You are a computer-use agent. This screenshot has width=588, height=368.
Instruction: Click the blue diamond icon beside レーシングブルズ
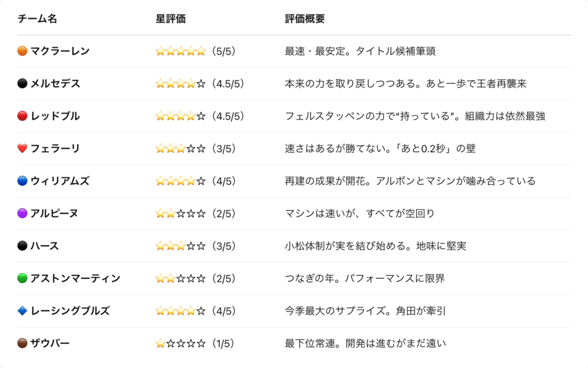pyautogui.click(x=22, y=311)
